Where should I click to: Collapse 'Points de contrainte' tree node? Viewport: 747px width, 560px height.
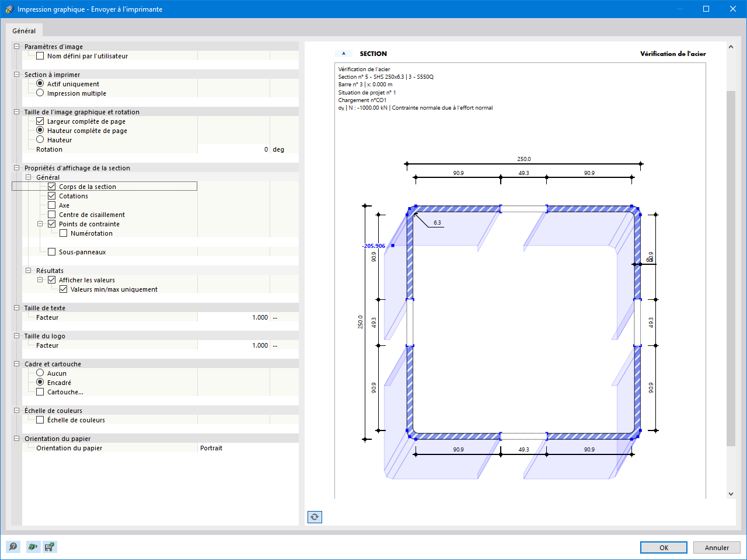coord(40,224)
